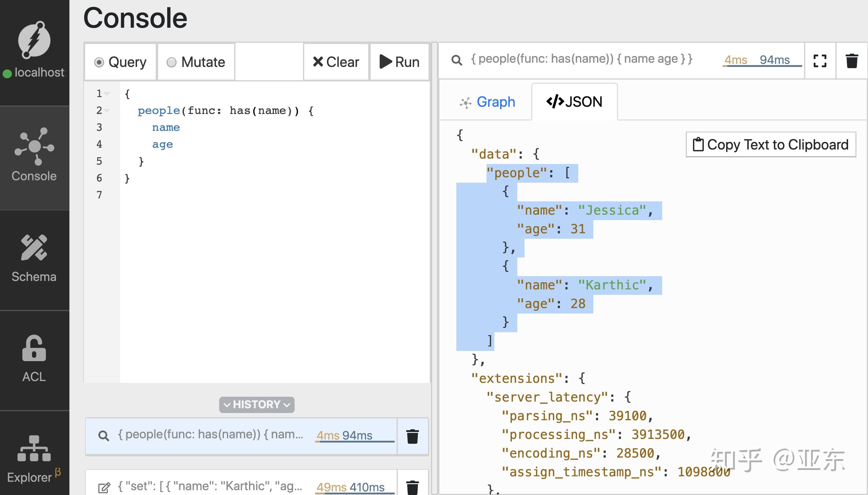This screenshot has height=495, width=868.
Task: Open the Schema editor from sidebar
Action: [x=34, y=258]
